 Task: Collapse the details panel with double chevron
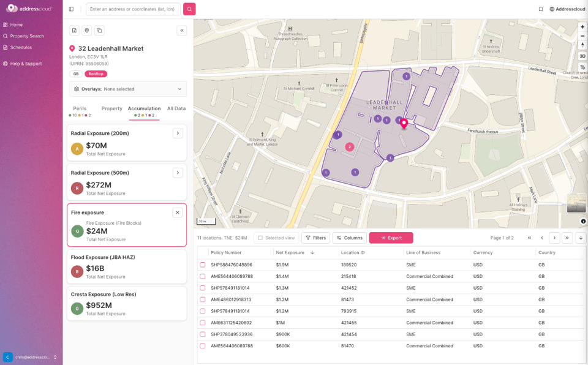182,31
